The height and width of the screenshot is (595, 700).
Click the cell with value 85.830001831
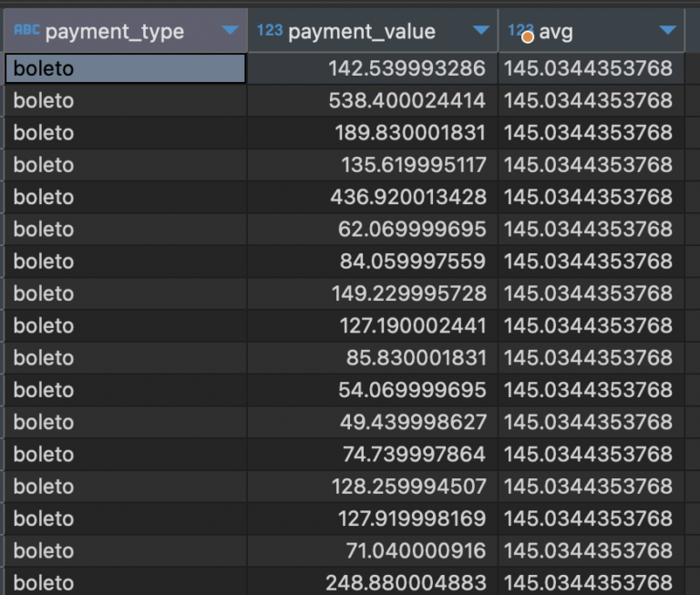pos(416,358)
